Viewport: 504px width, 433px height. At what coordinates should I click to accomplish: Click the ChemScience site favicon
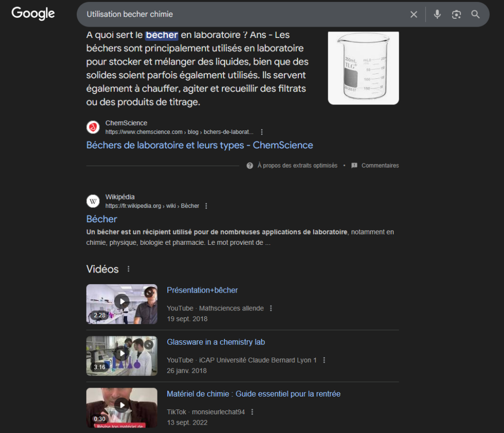point(93,128)
